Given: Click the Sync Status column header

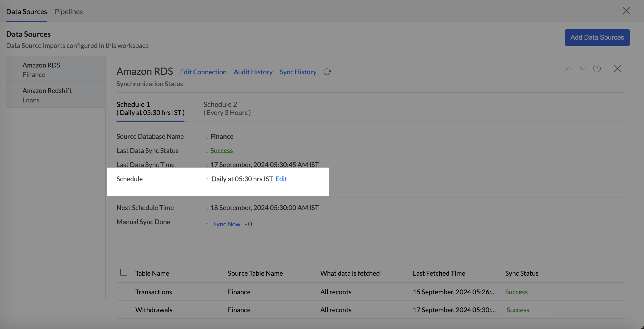Looking at the screenshot, I should [522, 273].
